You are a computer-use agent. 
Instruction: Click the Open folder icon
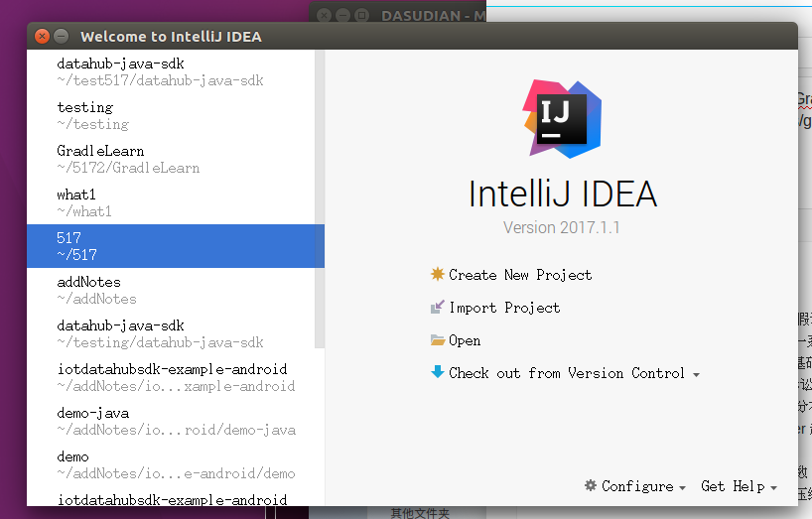438,340
